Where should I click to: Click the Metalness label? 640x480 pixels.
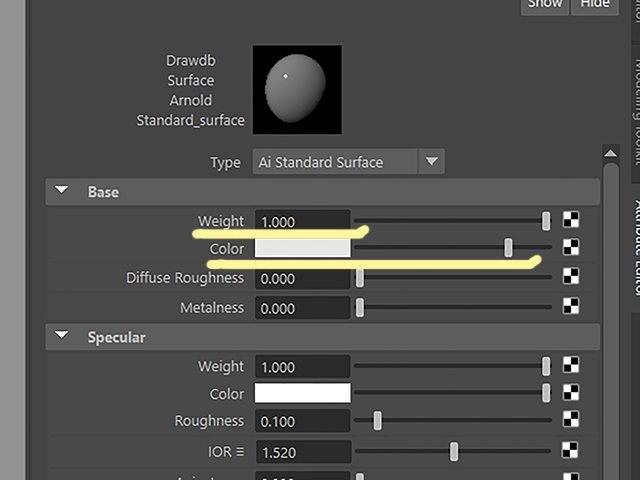click(212, 308)
